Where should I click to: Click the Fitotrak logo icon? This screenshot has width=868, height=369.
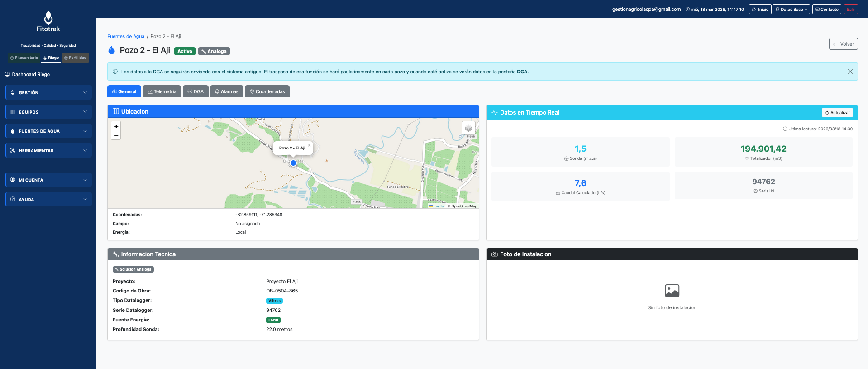pyautogui.click(x=48, y=18)
